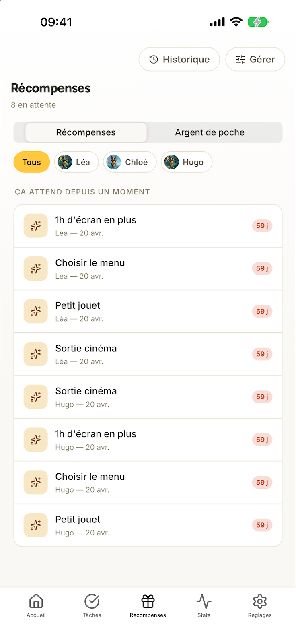Tap the 59 j badge on Léa's Choisir le menu

(x=262, y=268)
